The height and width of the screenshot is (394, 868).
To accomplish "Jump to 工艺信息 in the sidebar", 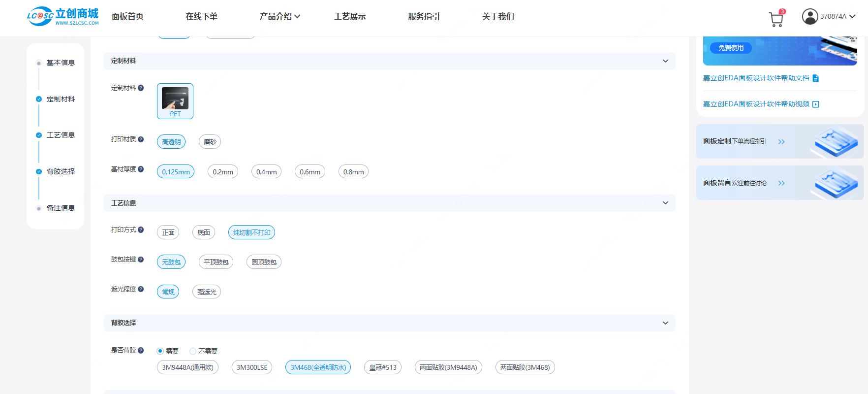I will tap(61, 135).
